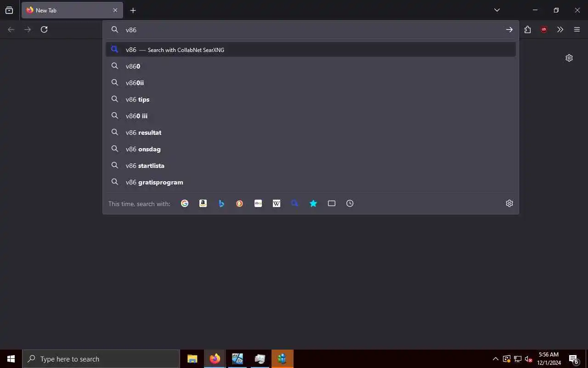588x368 pixels.
Task: Open the muted volume tray icon
Action: pos(528,359)
